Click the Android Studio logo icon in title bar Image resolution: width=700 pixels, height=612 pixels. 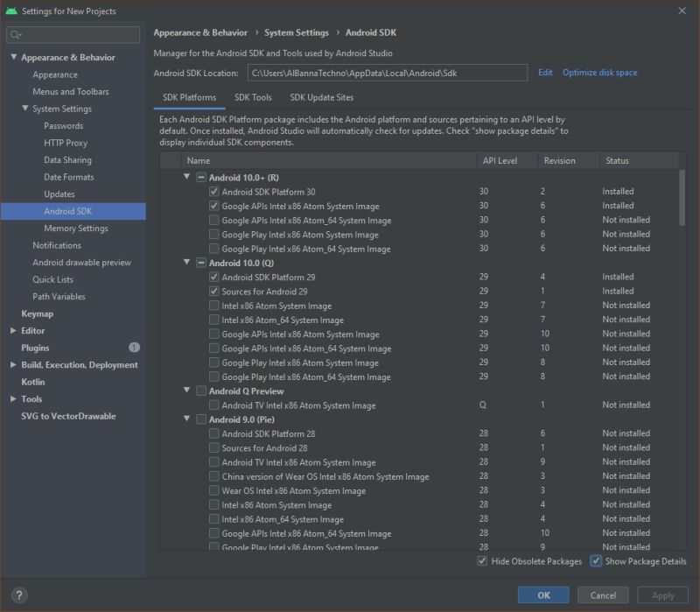[11, 11]
